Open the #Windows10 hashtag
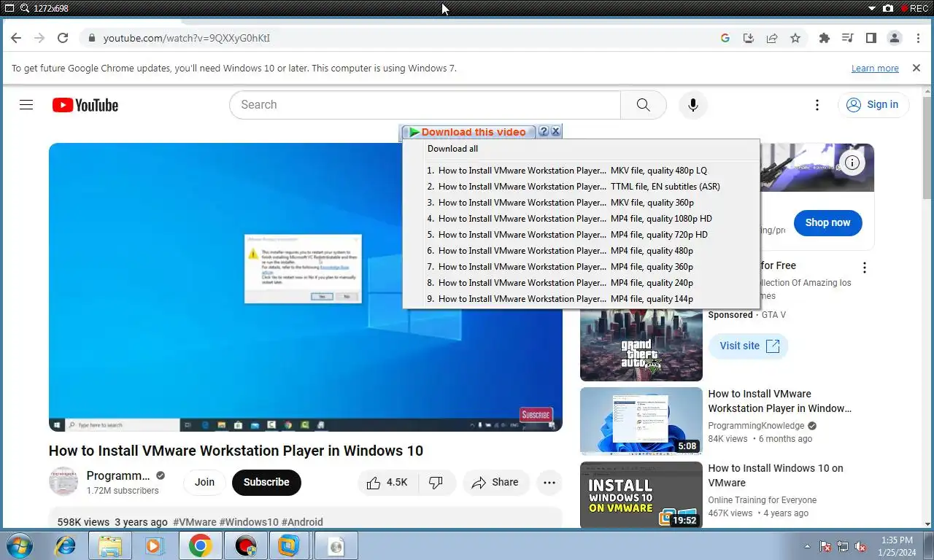This screenshot has height=560, width=934. [x=249, y=522]
